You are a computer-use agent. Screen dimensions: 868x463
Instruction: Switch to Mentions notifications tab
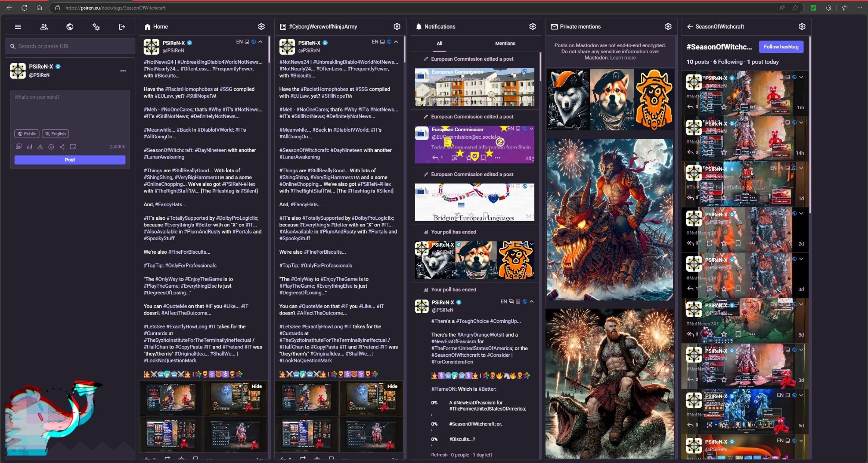pyautogui.click(x=505, y=43)
